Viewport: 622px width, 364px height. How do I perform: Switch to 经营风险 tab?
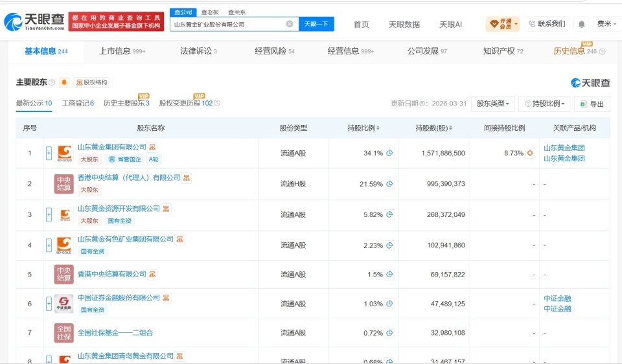click(x=275, y=51)
